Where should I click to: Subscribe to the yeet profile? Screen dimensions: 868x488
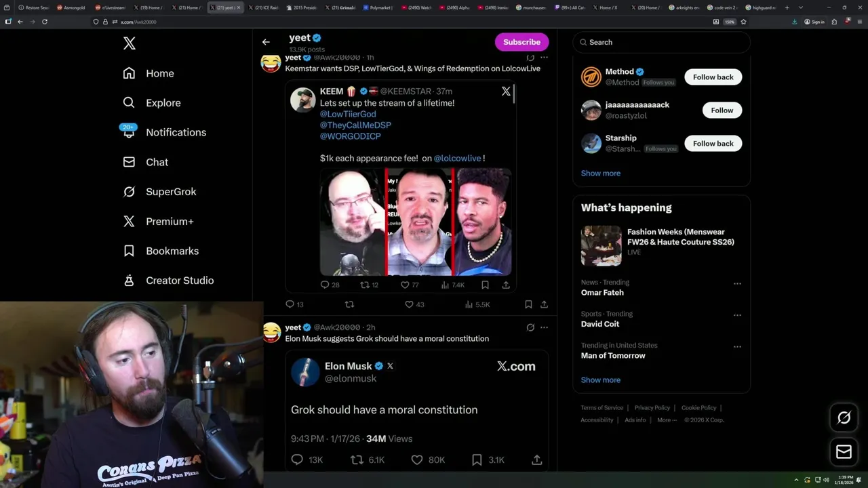click(x=521, y=42)
